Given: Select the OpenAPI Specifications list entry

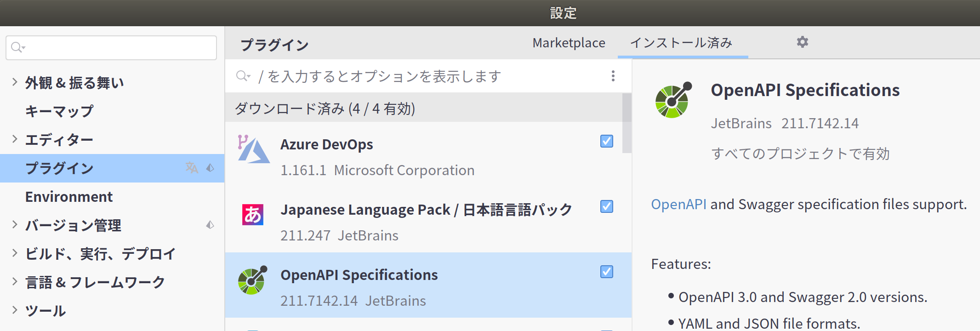Looking at the screenshot, I should tap(428, 285).
